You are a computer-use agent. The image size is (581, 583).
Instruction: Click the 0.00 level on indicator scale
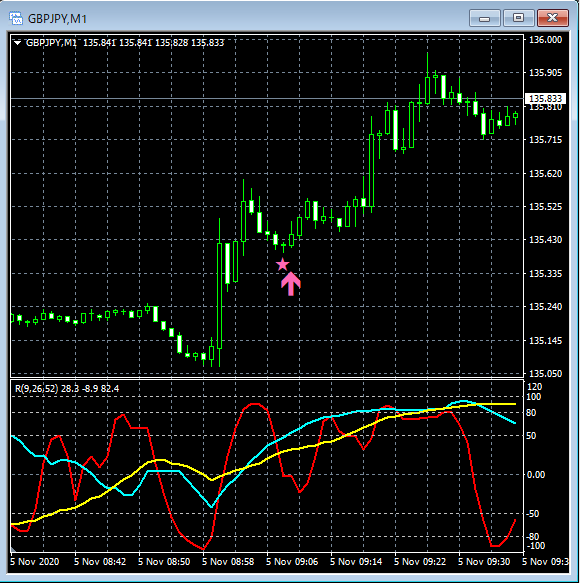tap(536, 474)
